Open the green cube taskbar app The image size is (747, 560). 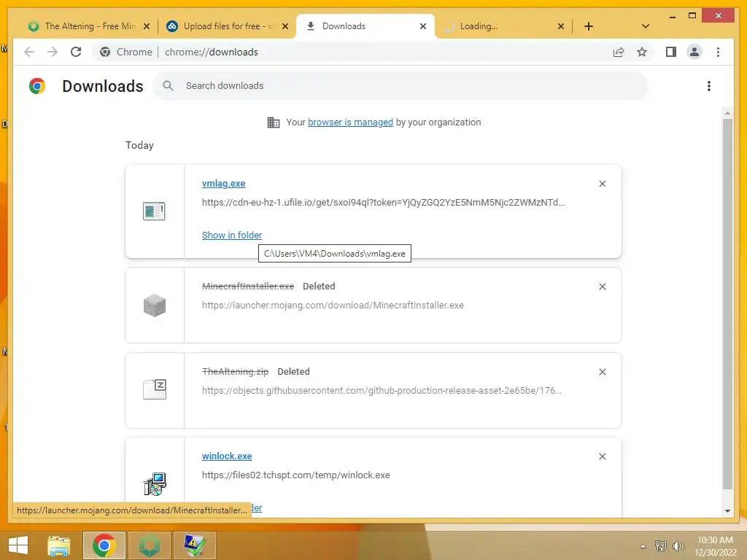click(149, 545)
